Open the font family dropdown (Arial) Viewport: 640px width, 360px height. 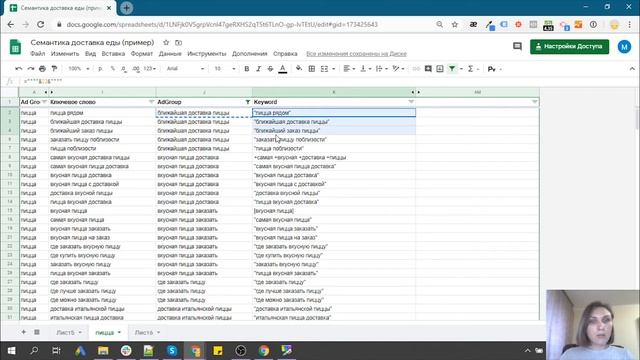[x=185, y=69]
